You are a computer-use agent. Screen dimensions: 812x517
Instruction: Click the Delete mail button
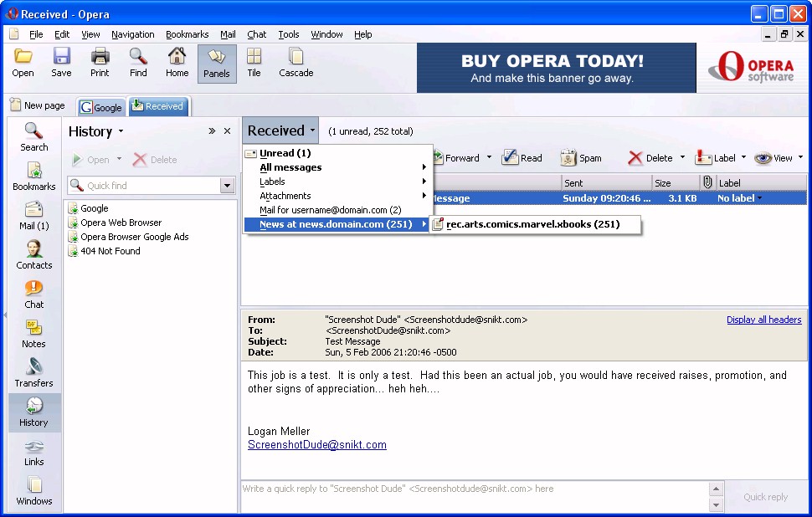[x=650, y=158]
